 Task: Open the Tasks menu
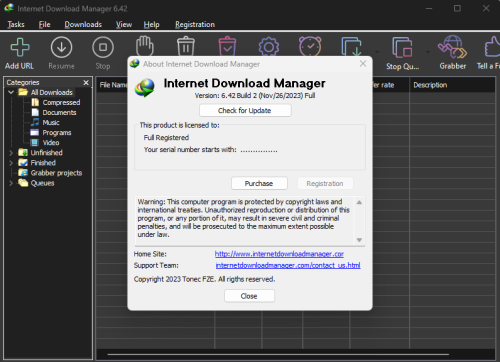16,24
